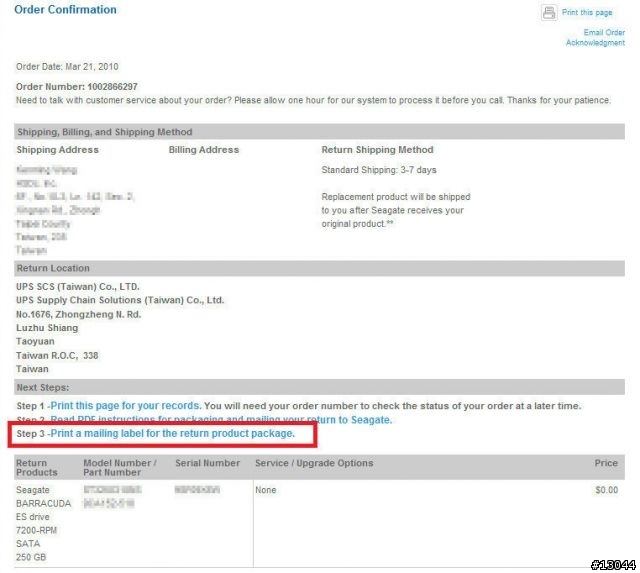The height and width of the screenshot is (573, 640).
Task: Click UPS SCS (Taiwan) Co., LTD. line
Action: point(78,287)
